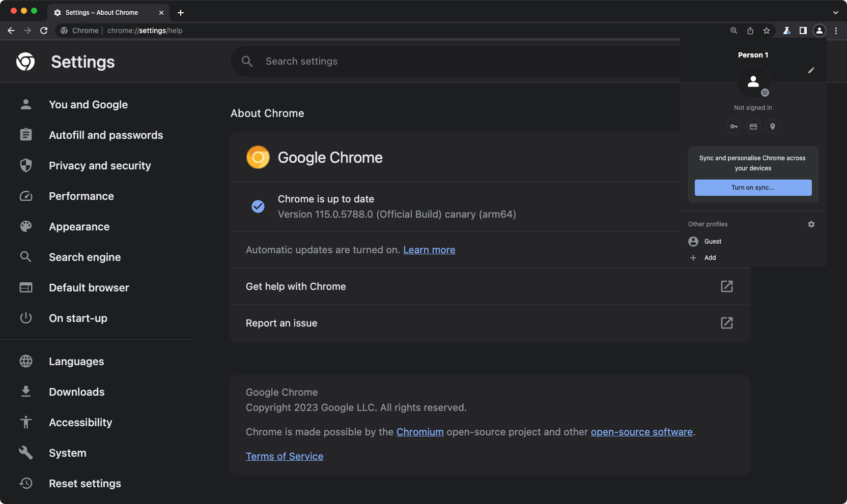Screen dimensions: 847x504
Task: Open Accessibility settings
Action: [x=80, y=423]
